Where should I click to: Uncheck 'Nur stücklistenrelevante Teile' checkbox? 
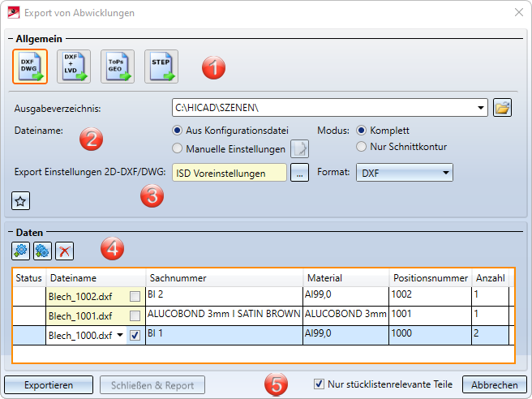[x=319, y=384]
